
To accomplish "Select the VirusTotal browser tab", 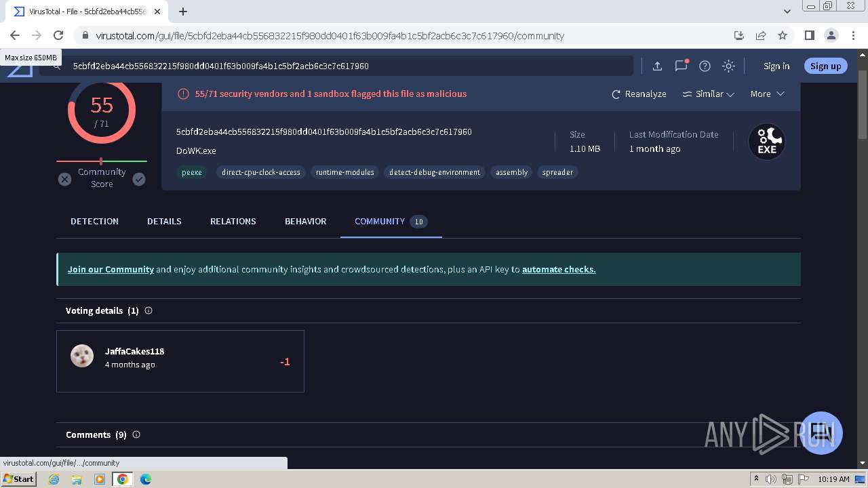I will (x=86, y=12).
